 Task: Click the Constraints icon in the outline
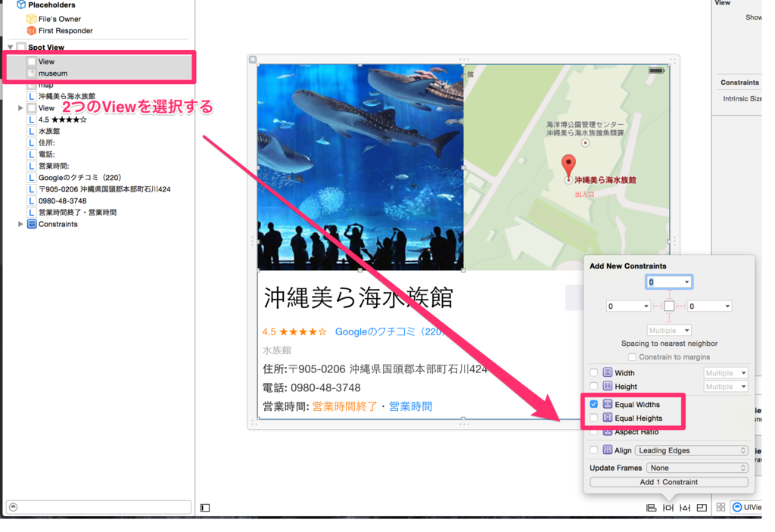click(32, 224)
